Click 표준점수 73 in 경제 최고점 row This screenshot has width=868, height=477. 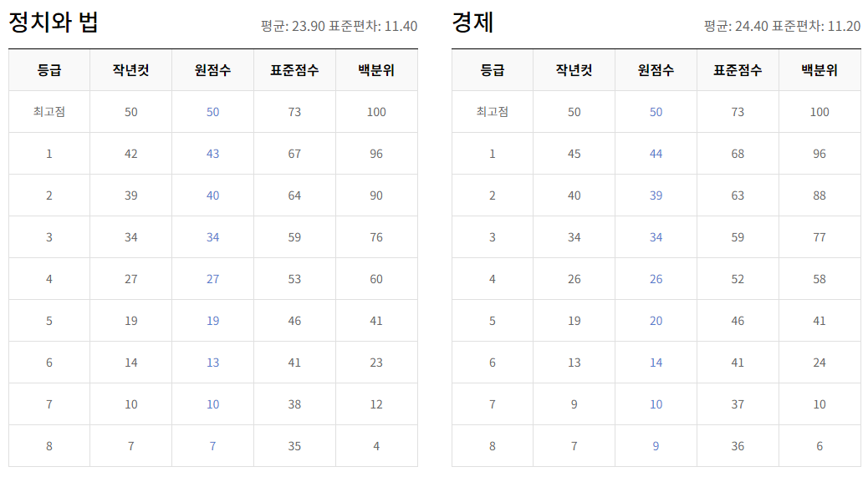click(738, 112)
